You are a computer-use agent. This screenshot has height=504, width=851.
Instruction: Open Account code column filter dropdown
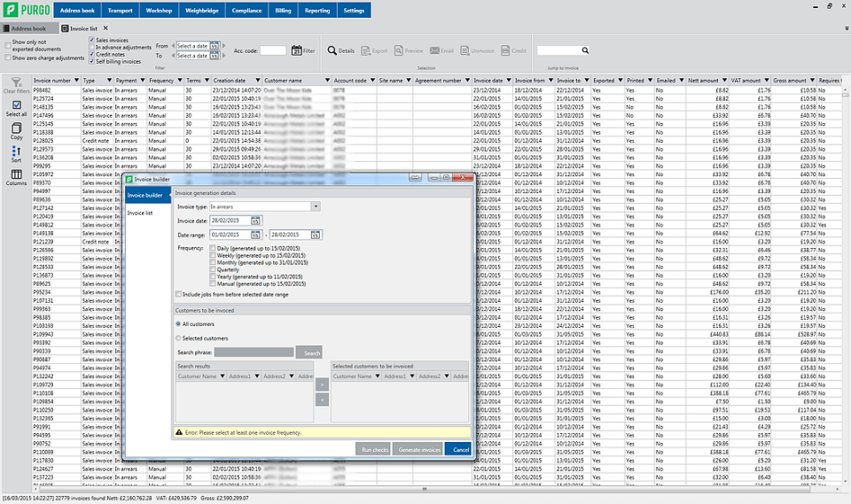click(372, 81)
